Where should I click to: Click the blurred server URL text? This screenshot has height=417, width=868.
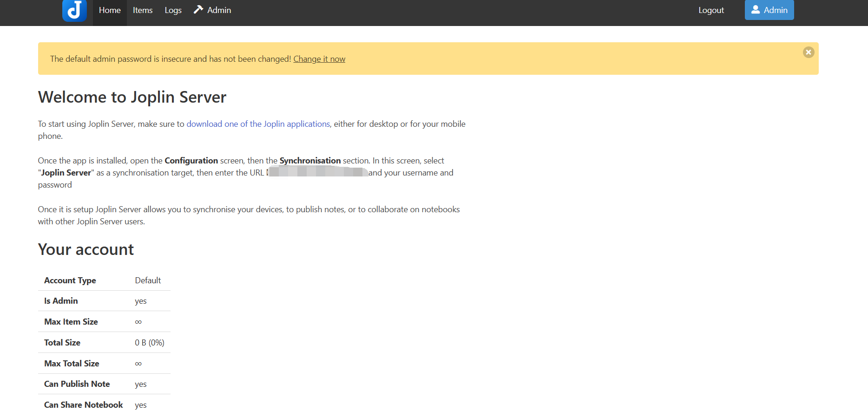tap(318, 173)
